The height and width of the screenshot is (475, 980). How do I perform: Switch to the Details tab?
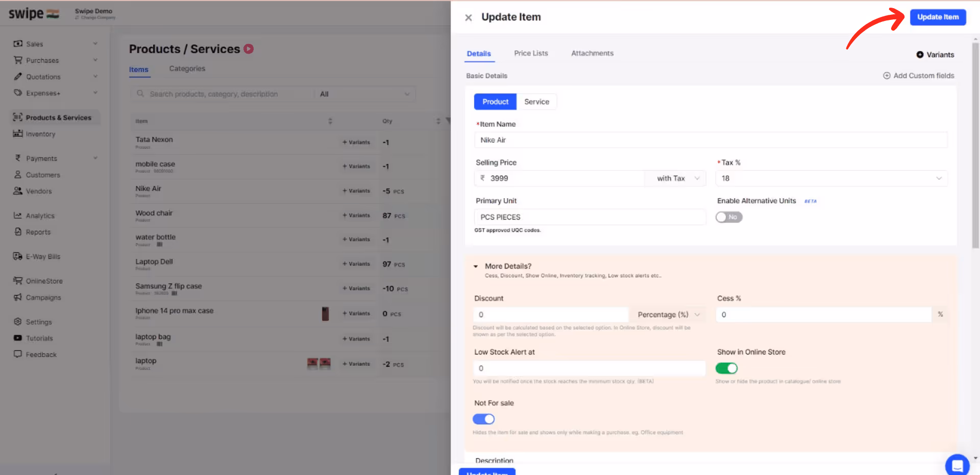479,54
